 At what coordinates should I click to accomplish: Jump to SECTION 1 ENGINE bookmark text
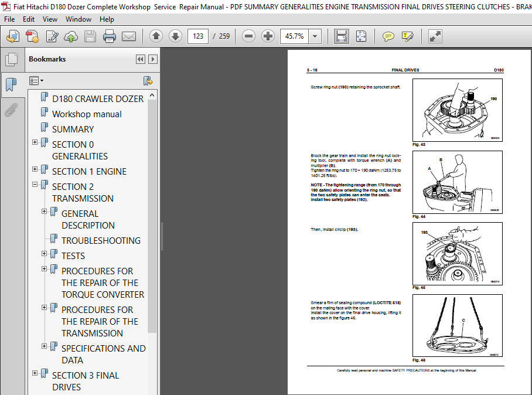[x=89, y=171]
